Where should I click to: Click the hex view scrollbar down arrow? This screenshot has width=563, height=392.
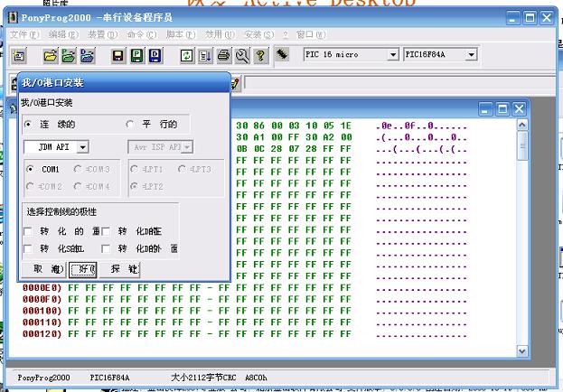click(521, 350)
